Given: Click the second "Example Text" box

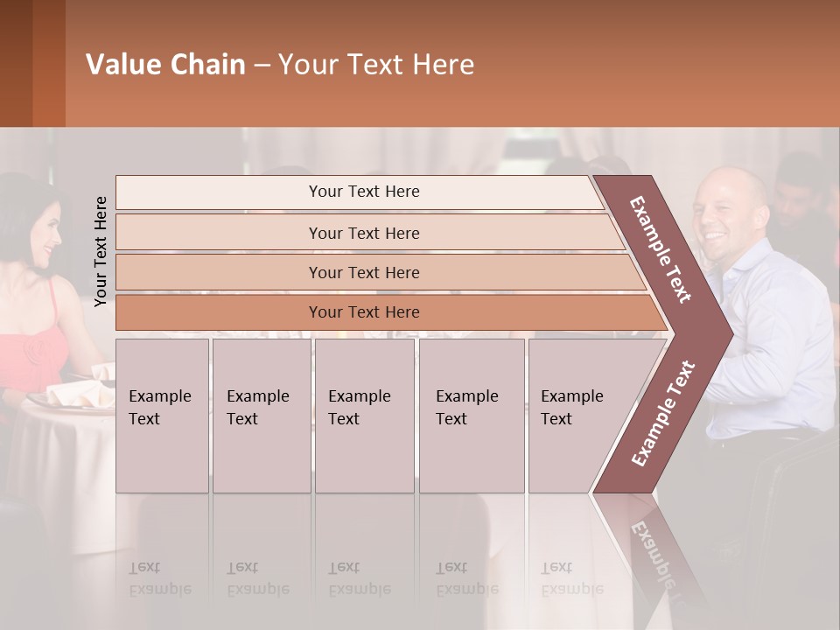Looking at the screenshot, I should click(x=261, y=416).
